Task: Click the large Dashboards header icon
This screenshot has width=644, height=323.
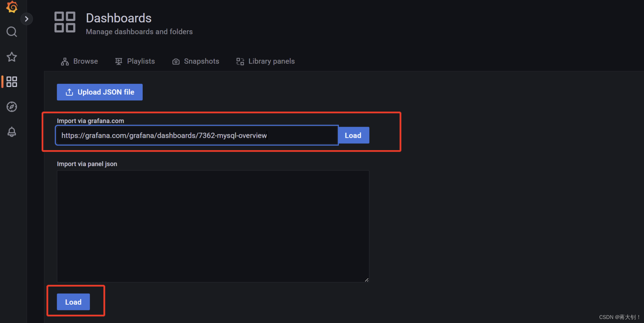Action: point(65,22)
